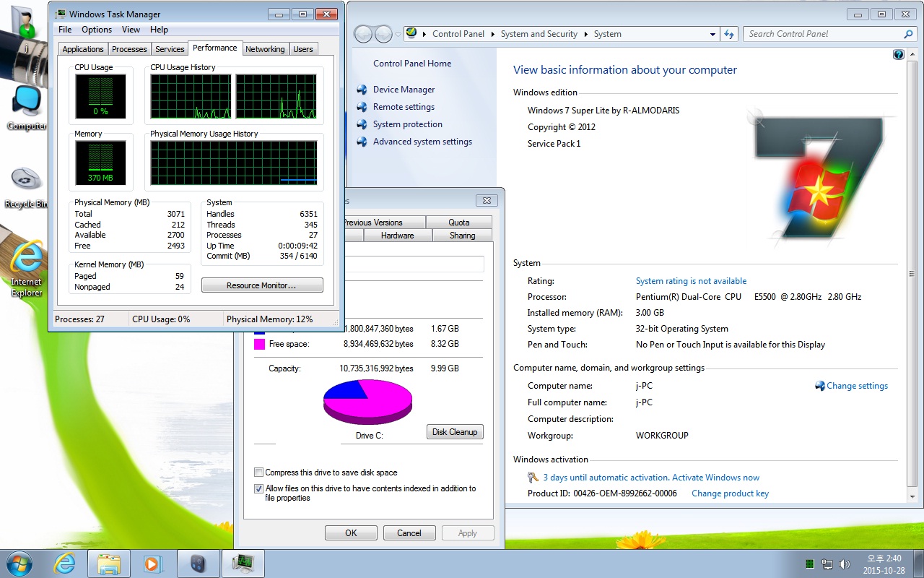The image size is (924, 578).
Task: Open the network tray icon
Action: (827, 564)
